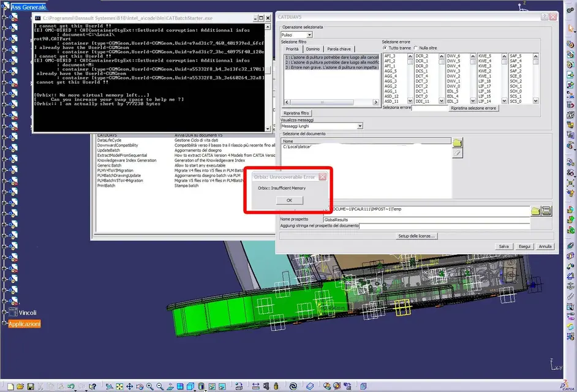The image size is (577, 392).
Task: Click console window scrollbar down arrow
Action: 268,129
